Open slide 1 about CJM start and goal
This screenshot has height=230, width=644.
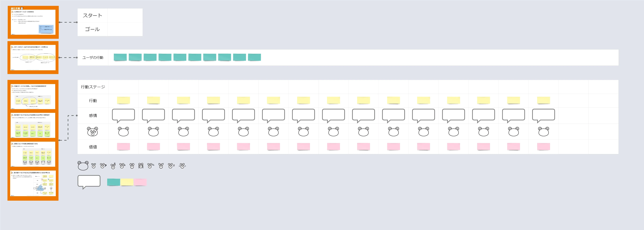(x=33, y=22)
